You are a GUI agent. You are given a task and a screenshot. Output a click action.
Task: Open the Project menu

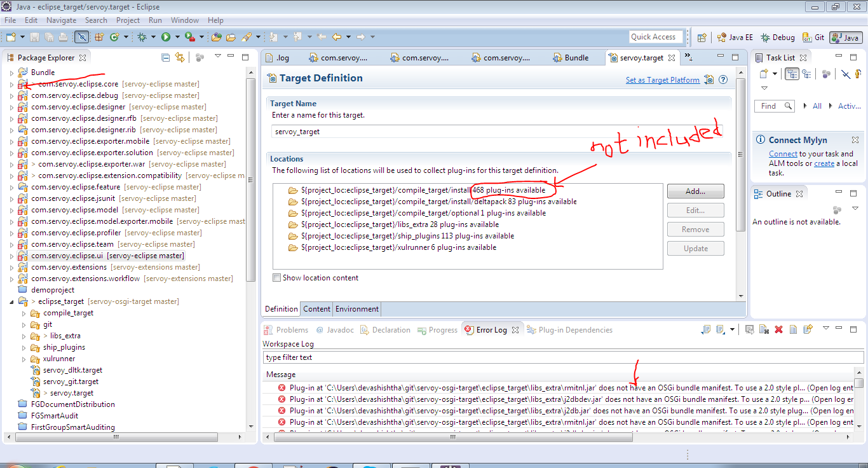click(x=128, y=20)
